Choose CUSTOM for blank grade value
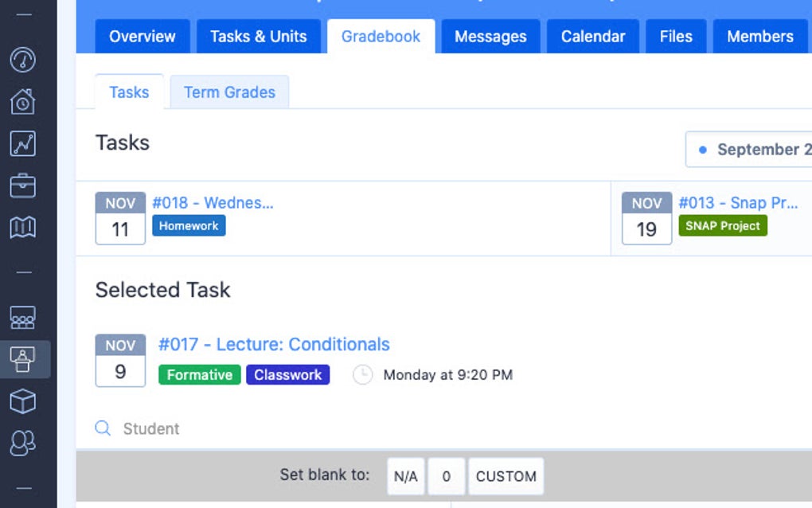Image resolution: width=812 pixels, height=508 pixels. tap(506, 475)
